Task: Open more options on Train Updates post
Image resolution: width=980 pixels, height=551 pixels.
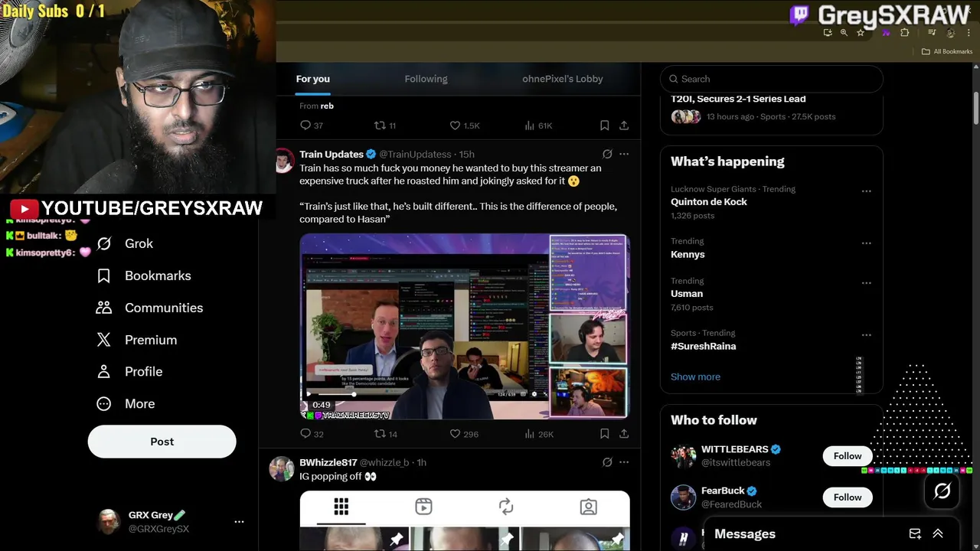Action: coord(624,154)
